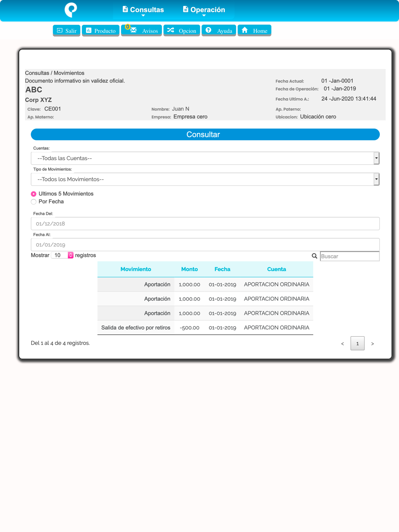The height and width of the screenshot is (532, 399).
Task: Select Ultimos 5 Movimientos radio button
Action: coord(34,194)
